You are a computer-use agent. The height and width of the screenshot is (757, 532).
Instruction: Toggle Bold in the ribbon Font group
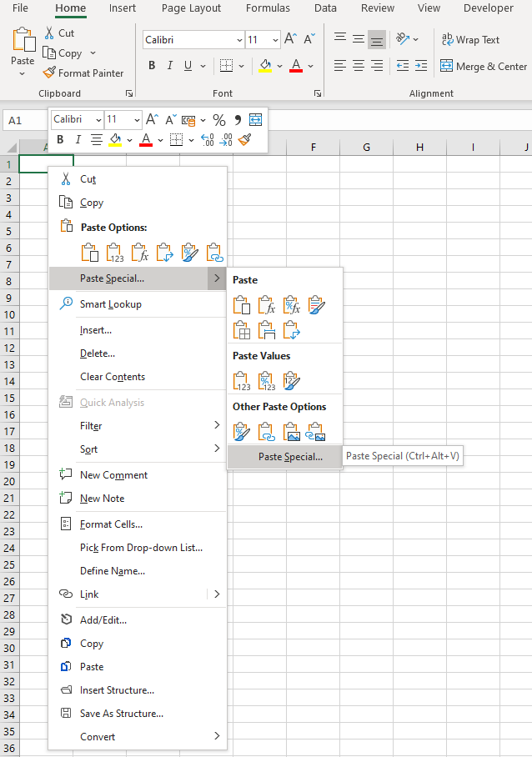(152, 66)
